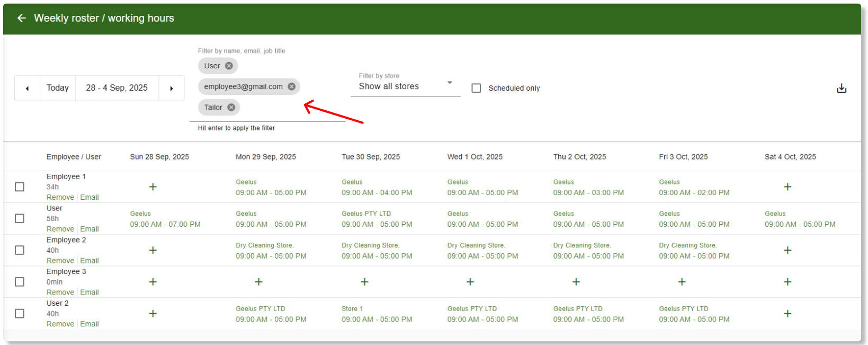Add a shift for Employee 3 on Wednesday
The height and width of the screenshot is (345, 868).
click(470, 282)
